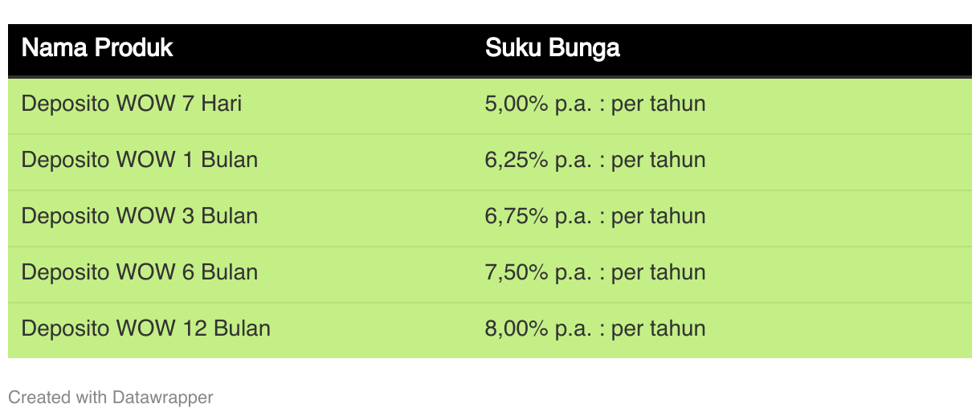Select the Deposito WOW 7 Hari cell
Screen dimensions: 980x416
pyautogui.click(x=132, y=104)
